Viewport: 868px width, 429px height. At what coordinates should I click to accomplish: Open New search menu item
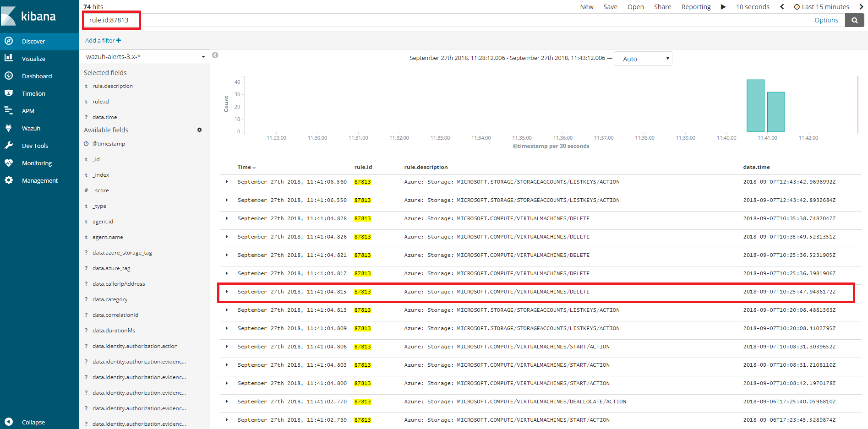click(587, 7)
